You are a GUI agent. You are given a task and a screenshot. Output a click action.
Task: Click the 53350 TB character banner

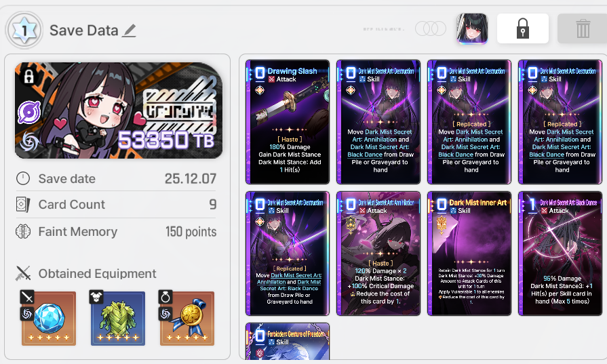coord(119,110)
